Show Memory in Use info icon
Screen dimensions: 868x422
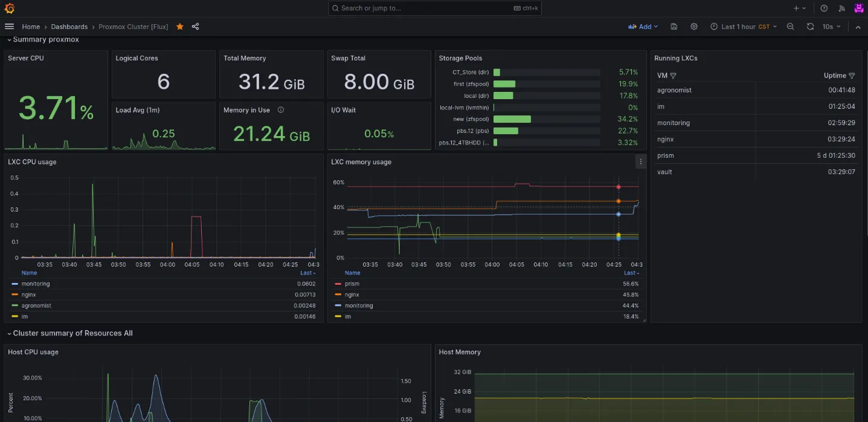[x=281, y=110]
